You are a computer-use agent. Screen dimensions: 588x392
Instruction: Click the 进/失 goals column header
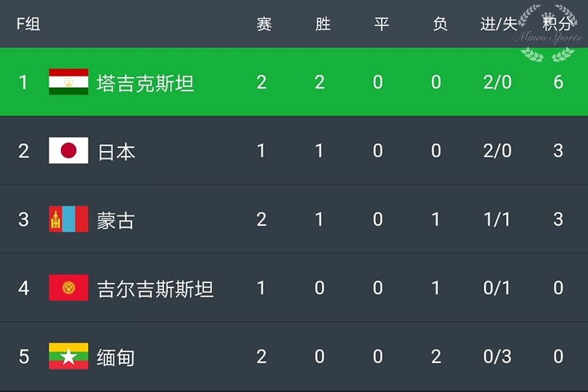tap(498, 24)
